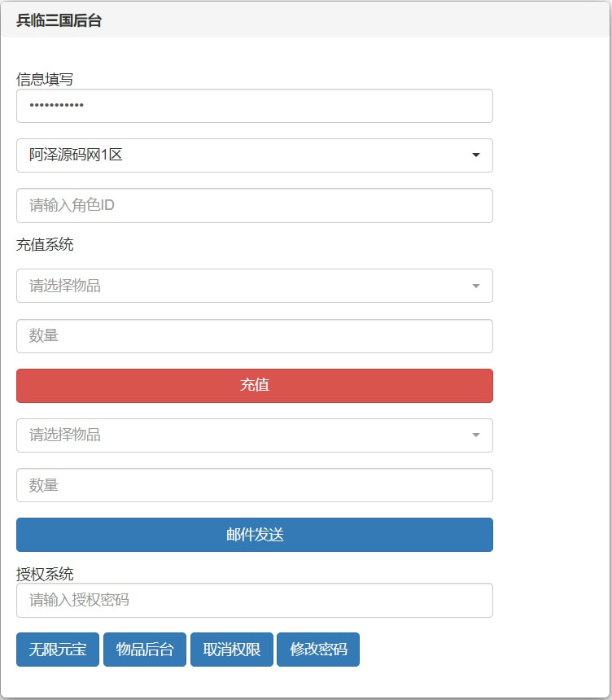612x700 pixels.
Task: Click the 修改密码 change password button
Action: (x=317, y=650)
